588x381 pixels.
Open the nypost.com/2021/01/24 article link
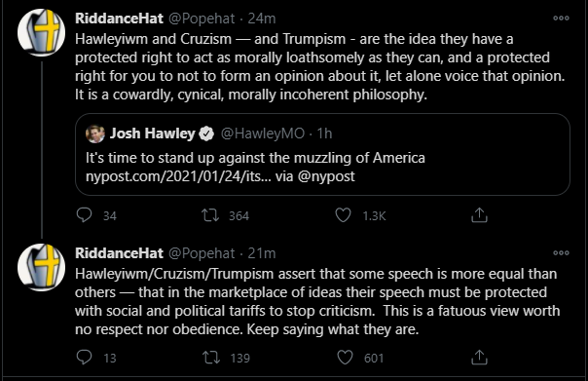(178, 176)
